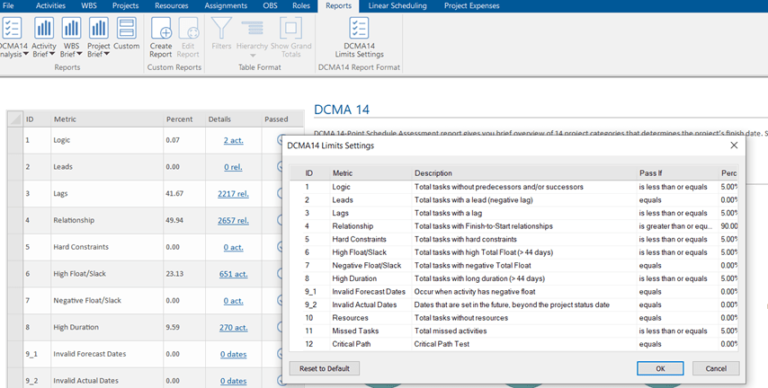Switch to the Activities tab

click(50, 6)
